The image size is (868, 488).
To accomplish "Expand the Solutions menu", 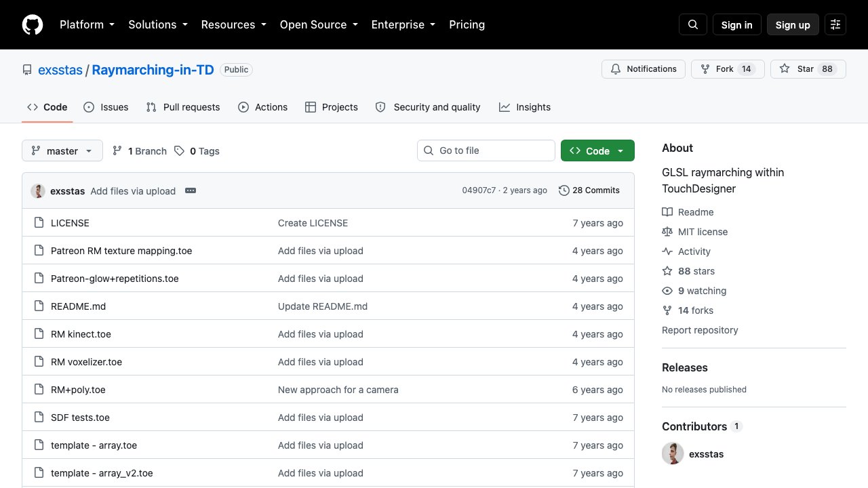I will coord(157,24).
